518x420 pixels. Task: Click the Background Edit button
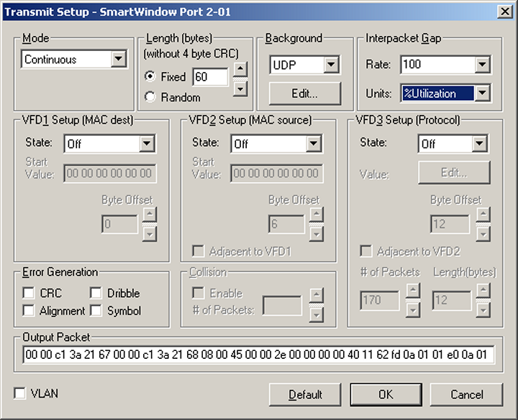point(304,93)
